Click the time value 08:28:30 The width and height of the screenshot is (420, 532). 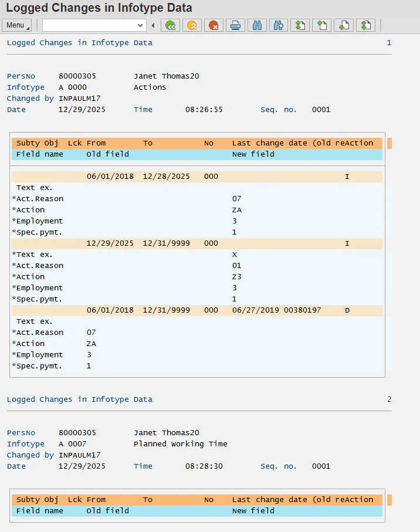(204, 466)
